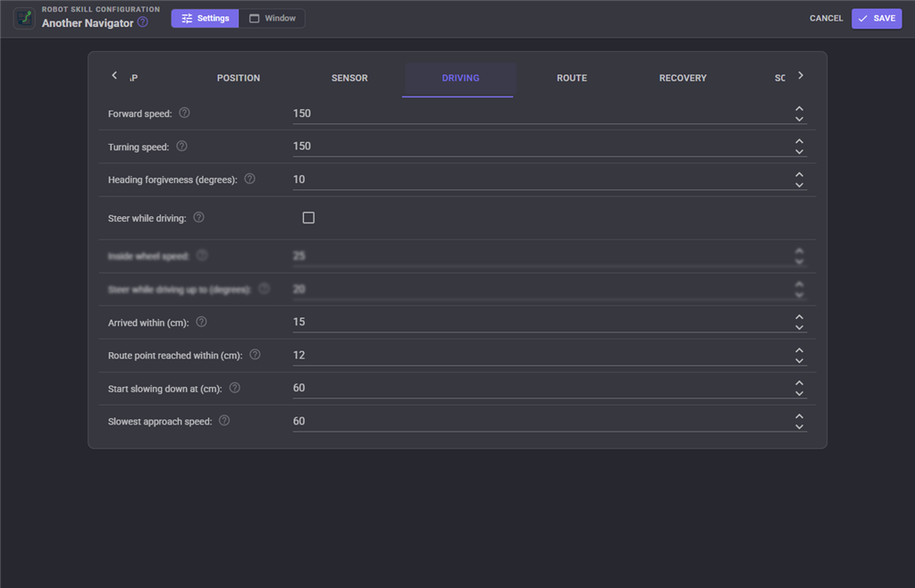Open help icon for Start slowing down at
Viewport: 915px width, 588px height.
(235, 387)
